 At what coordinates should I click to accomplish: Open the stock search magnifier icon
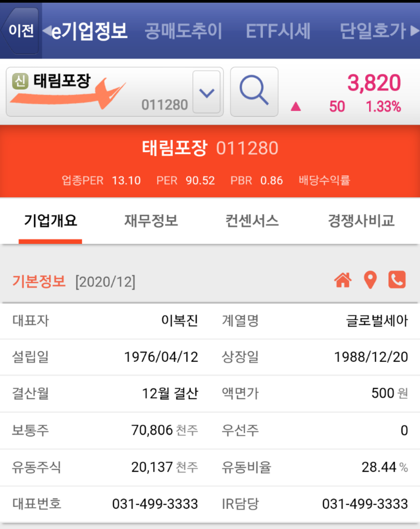[x=254, y=92]
